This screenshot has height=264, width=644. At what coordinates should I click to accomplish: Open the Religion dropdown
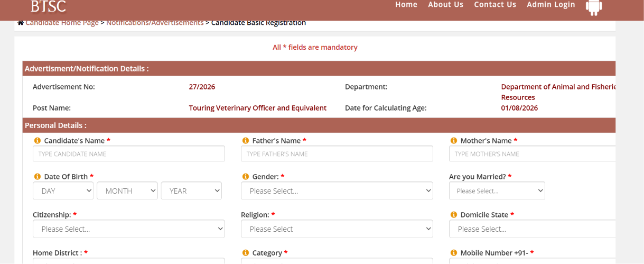(337, 229)
